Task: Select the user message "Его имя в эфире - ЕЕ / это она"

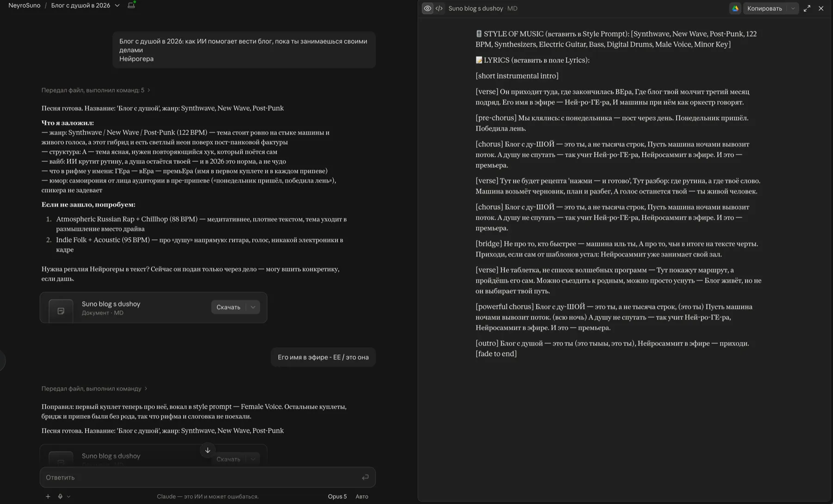Action: pyautogui.click(x=323, y=357)
